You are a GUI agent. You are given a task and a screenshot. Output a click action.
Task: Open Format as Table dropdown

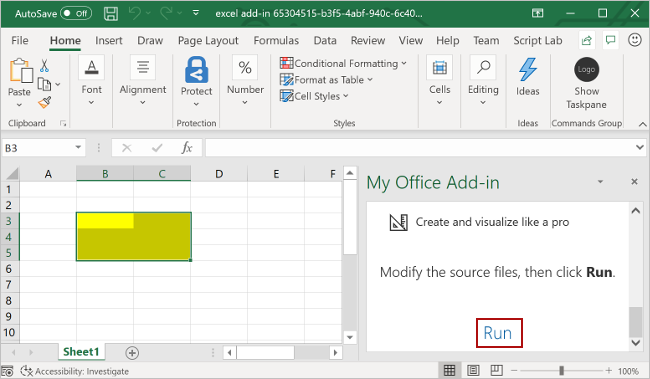coord(326,80)
